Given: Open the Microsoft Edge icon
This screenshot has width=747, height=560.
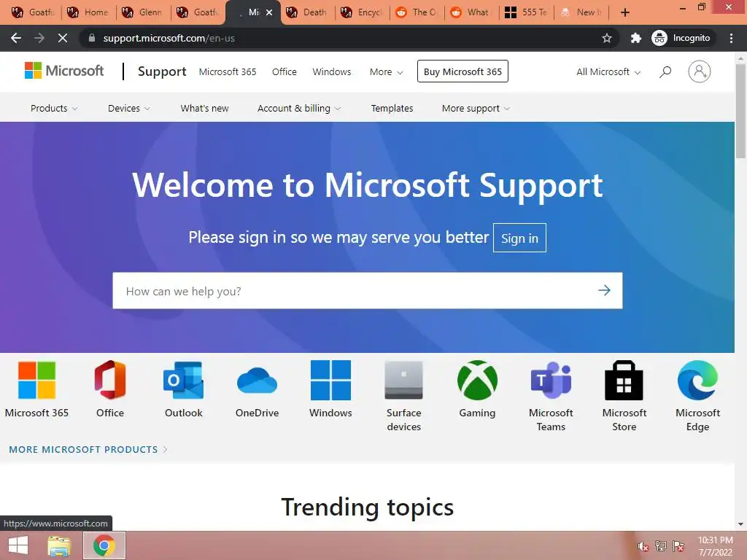Looking at the screenshot, I should coord(697,379).
